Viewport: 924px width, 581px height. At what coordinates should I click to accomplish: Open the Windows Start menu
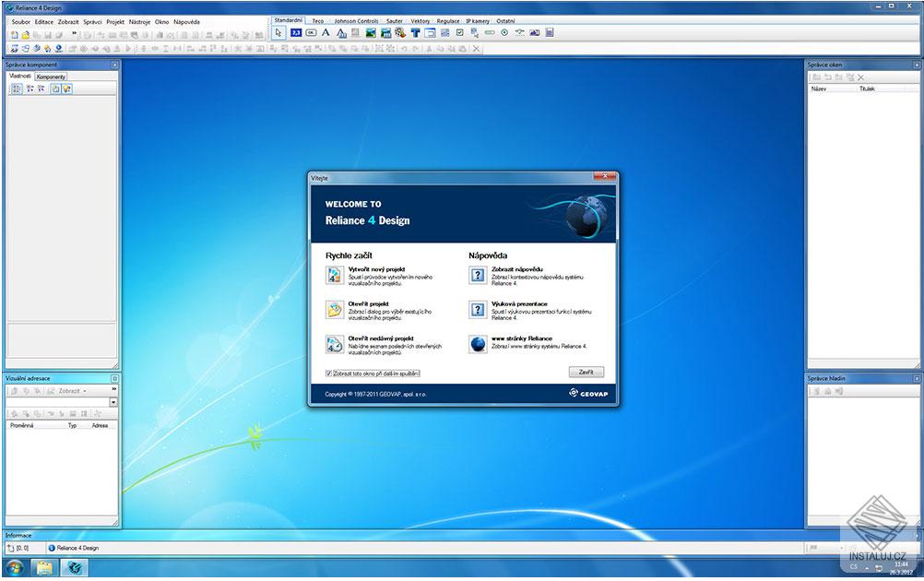[15, 567]
